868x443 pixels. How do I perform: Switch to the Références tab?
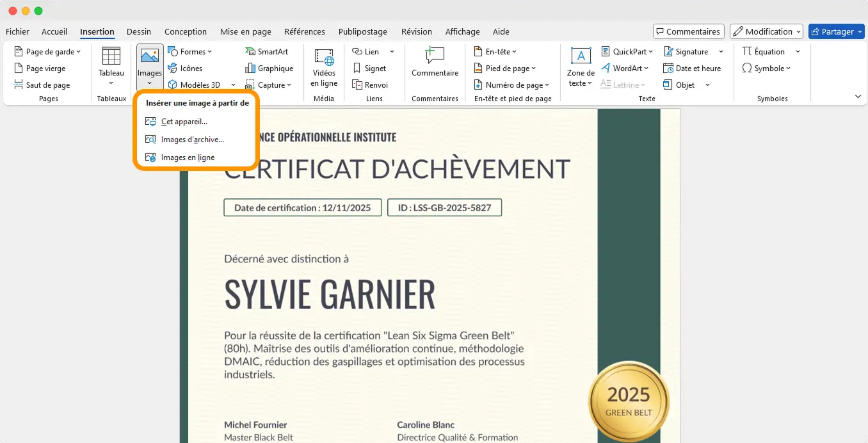pos(305,31)
